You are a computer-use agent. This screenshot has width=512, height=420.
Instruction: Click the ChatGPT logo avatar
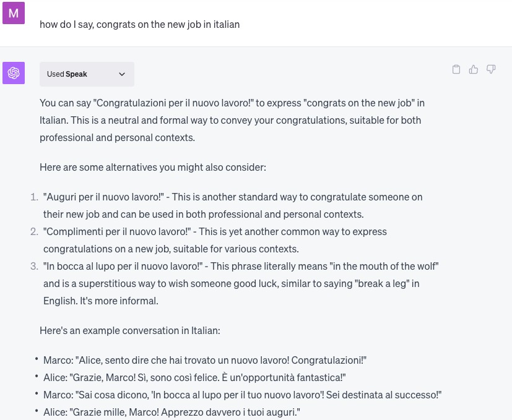pos(14,73)
